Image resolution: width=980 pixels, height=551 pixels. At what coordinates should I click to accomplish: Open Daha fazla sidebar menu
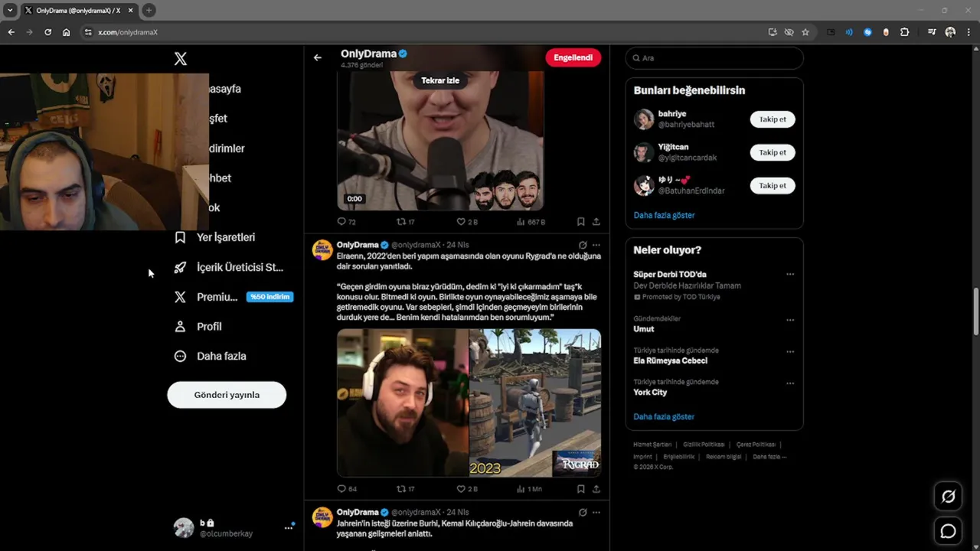[x=211, y=356]
